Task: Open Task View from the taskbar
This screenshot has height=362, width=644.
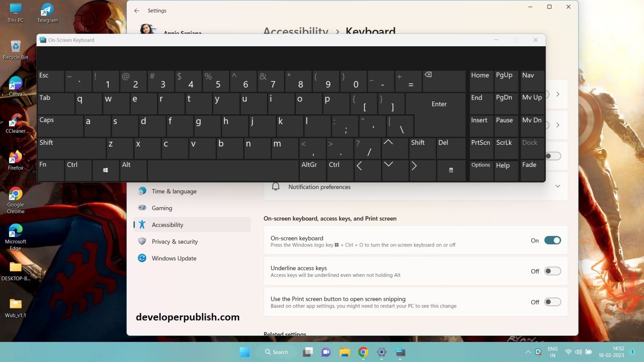Action: [308, 352]
